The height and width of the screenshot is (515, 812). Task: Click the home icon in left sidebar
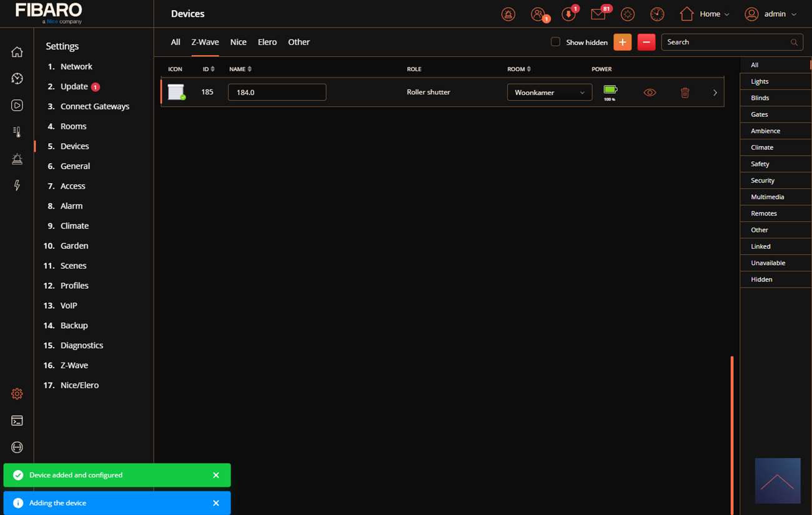tap(17, 52)
